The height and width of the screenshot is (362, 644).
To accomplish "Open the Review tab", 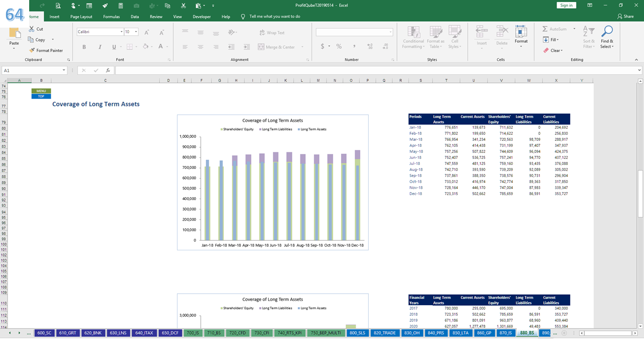I will 156,17.
